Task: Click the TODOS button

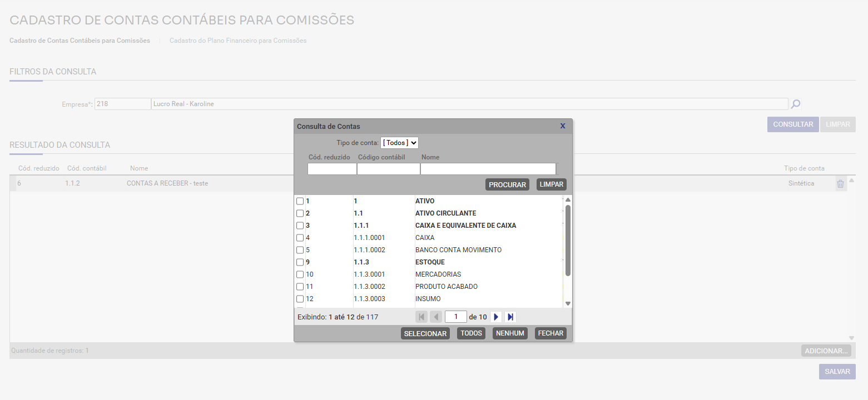Action: pos(472,333)
